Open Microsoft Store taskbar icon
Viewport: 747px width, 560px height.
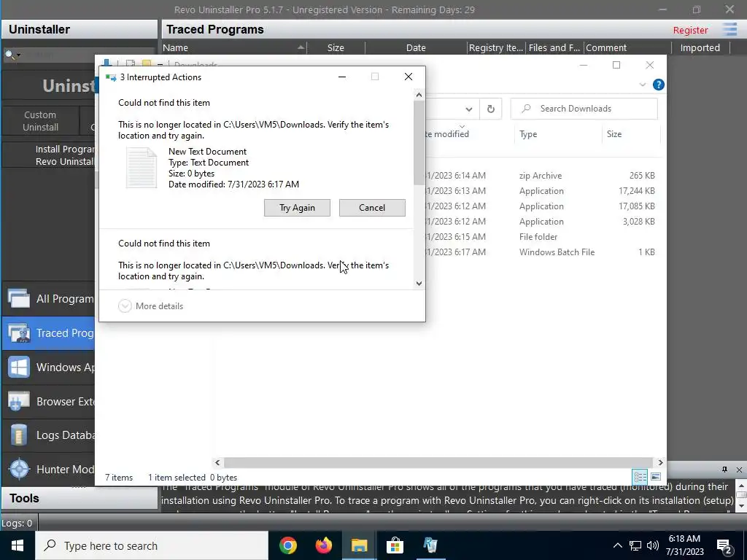pos(395,545)
